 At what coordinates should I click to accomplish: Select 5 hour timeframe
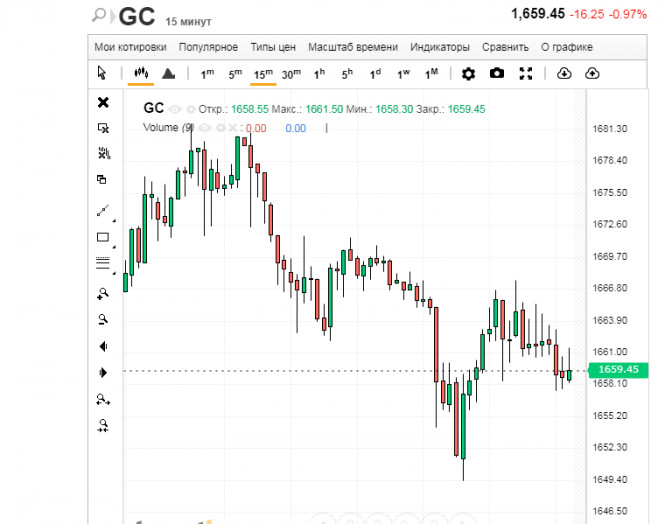coord(347,74)
